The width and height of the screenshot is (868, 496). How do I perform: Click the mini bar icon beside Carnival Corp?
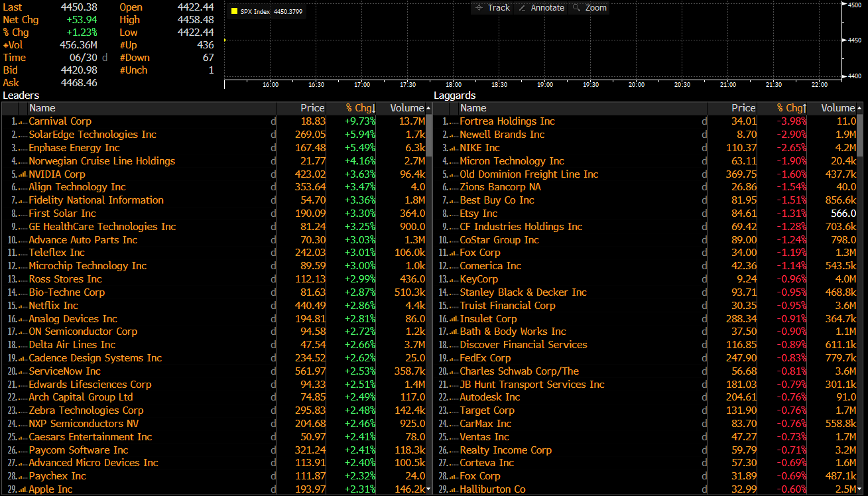[24, 122]
